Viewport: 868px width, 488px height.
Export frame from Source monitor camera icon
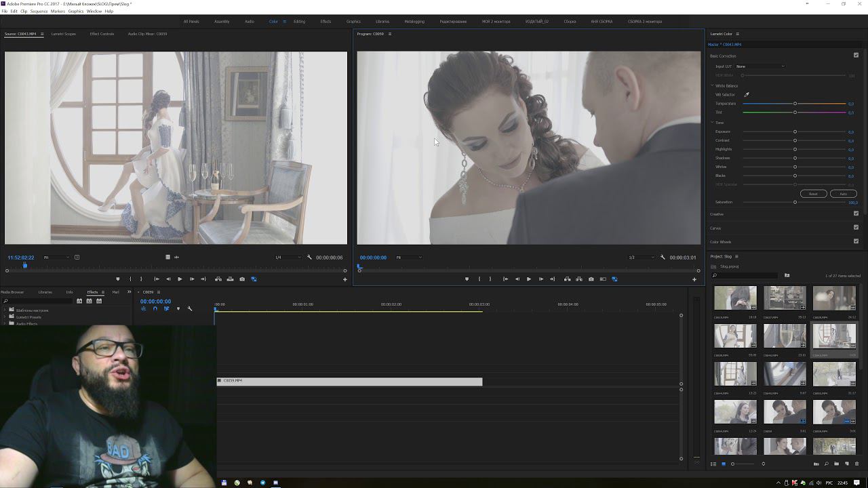(242, 279)
